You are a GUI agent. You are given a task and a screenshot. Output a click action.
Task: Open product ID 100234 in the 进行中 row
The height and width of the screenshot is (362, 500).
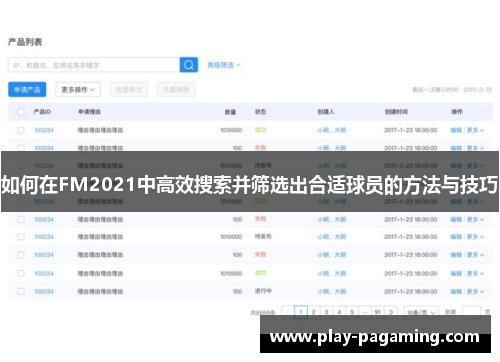coord(44,291)
